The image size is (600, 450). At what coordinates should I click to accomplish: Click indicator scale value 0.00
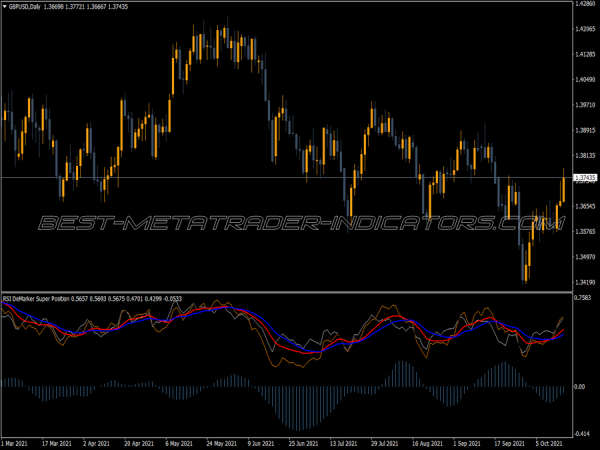tap(580, 387)
